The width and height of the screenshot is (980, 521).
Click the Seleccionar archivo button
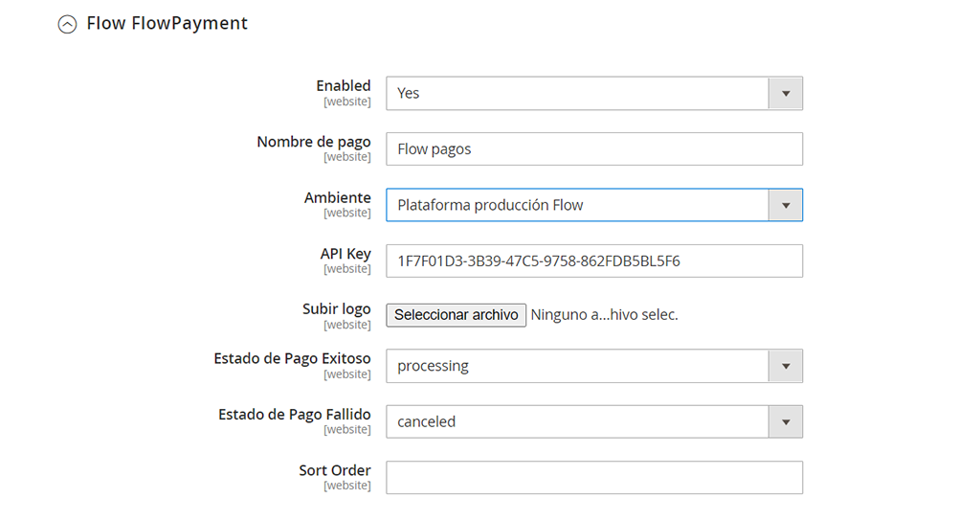point(457,314)
